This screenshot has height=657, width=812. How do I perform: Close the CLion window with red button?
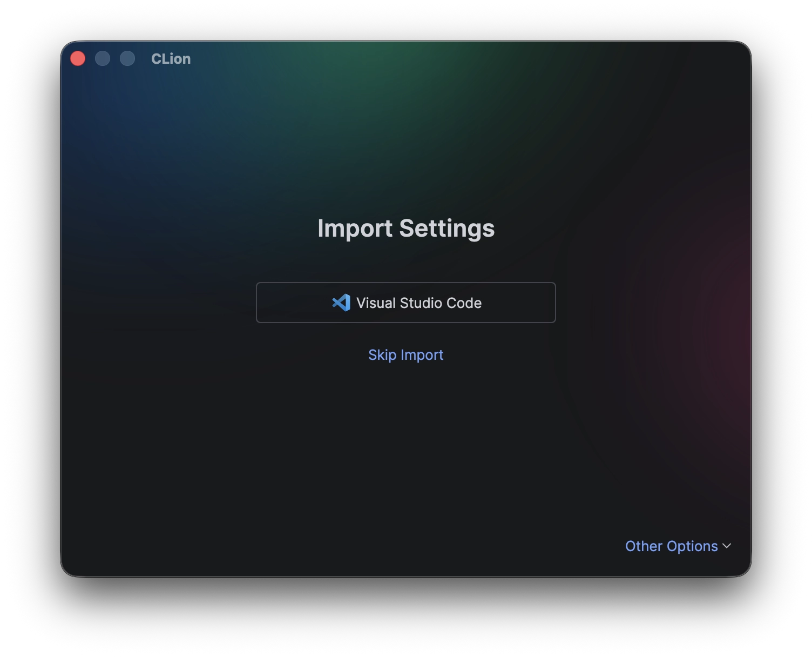[78, 58]
